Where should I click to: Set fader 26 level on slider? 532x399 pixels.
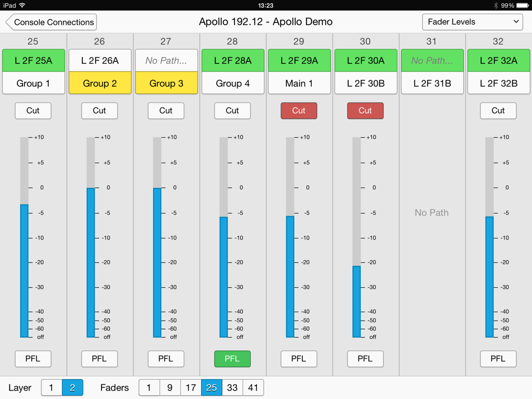[x=91, y=237]
